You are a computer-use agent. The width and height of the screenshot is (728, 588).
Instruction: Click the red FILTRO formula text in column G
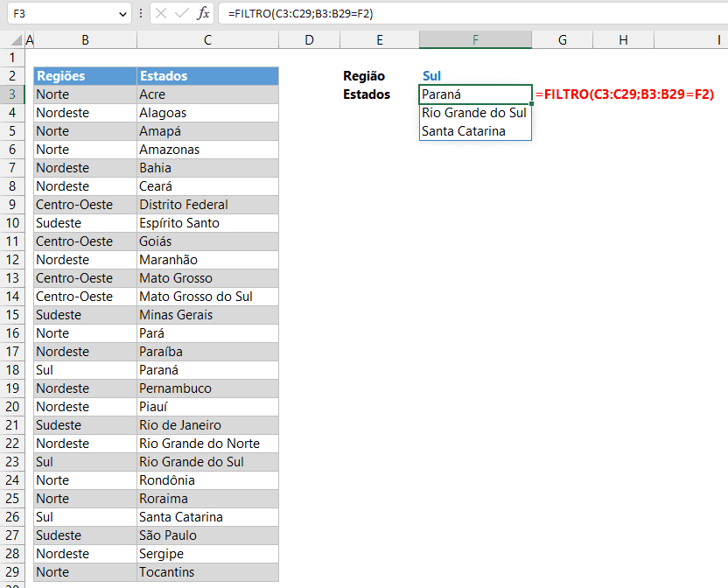pyautogui.click(x=625, y=94)
